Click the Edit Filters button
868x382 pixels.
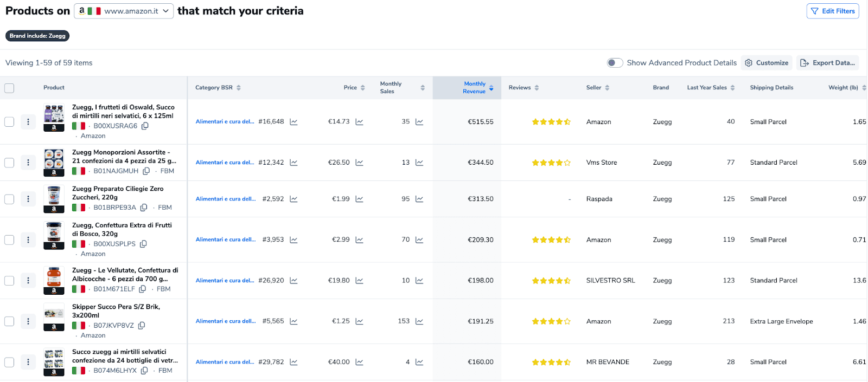[833, 11]
